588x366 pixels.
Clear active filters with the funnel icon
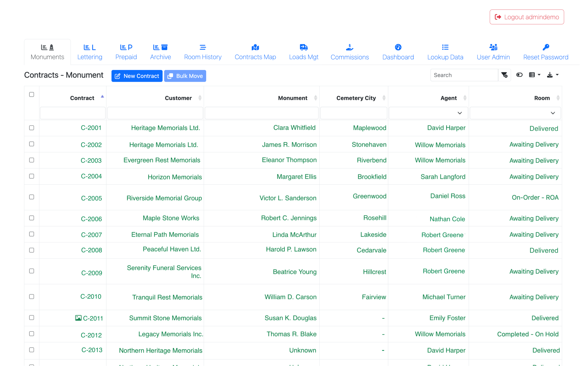504,75
